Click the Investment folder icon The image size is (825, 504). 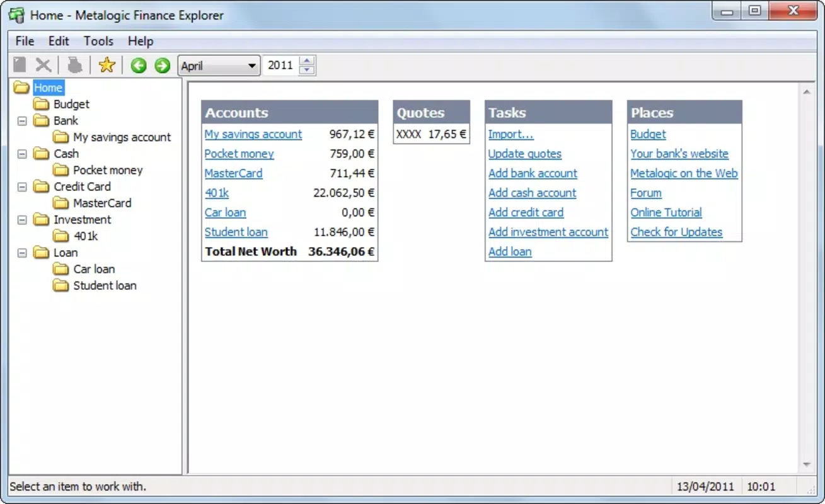42,219
